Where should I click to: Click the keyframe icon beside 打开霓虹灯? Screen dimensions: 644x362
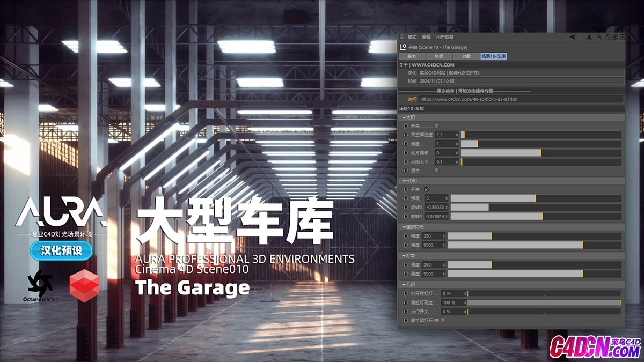405,294
